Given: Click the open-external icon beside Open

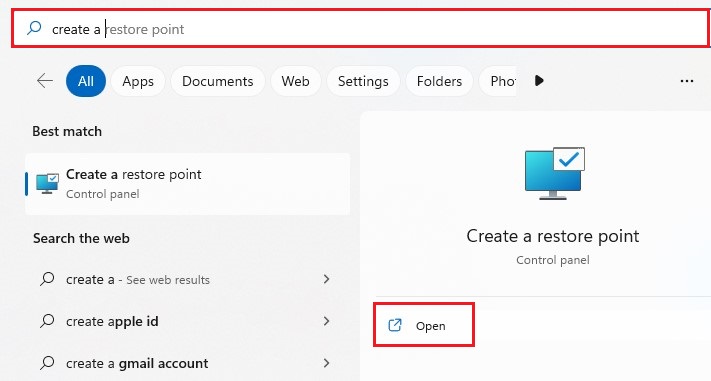Looking at the screenshot, I should (395, 325).
